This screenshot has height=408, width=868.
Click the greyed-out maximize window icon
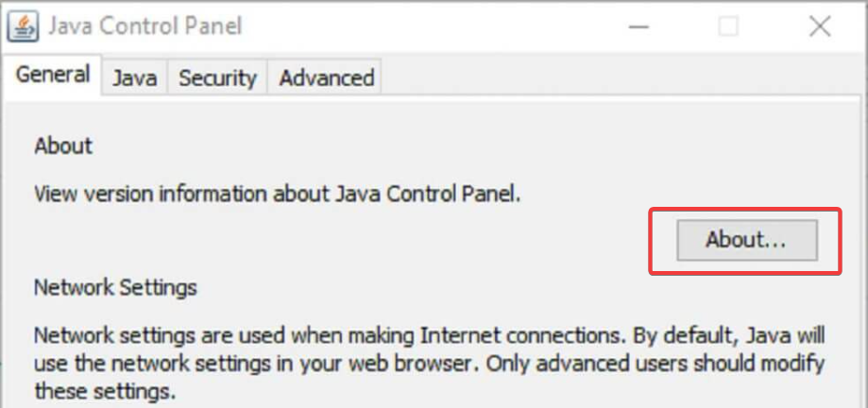(728, 26)
